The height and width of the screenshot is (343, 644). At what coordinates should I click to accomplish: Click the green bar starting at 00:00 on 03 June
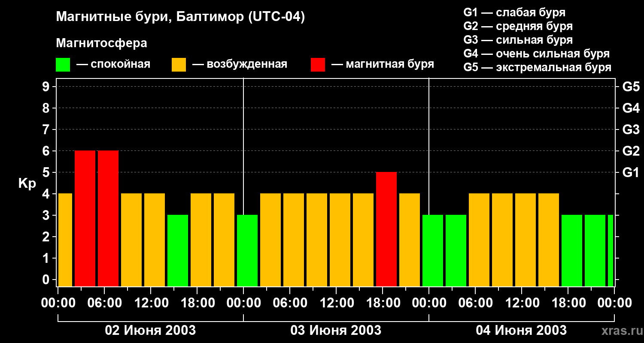pos(247,250)
